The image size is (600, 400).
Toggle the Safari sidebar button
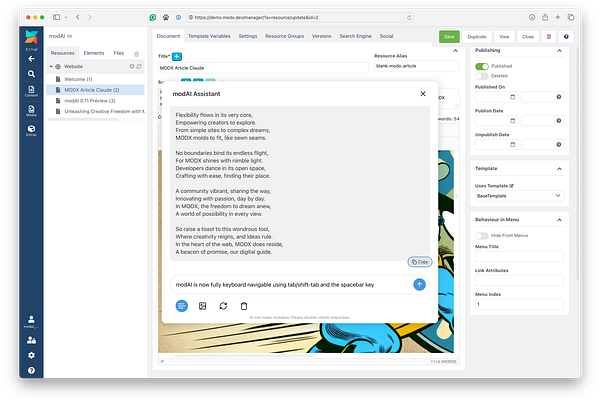pos(57,17)
